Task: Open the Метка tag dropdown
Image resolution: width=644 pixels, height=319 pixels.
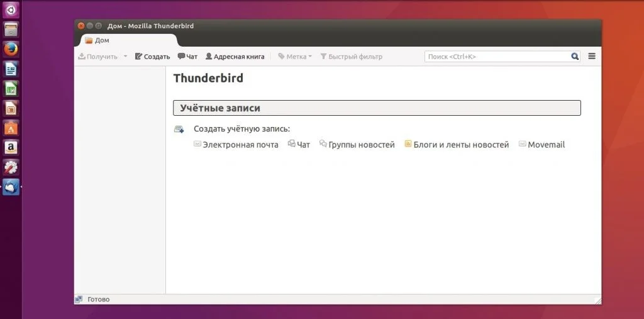Action: [x=295, y=57]
